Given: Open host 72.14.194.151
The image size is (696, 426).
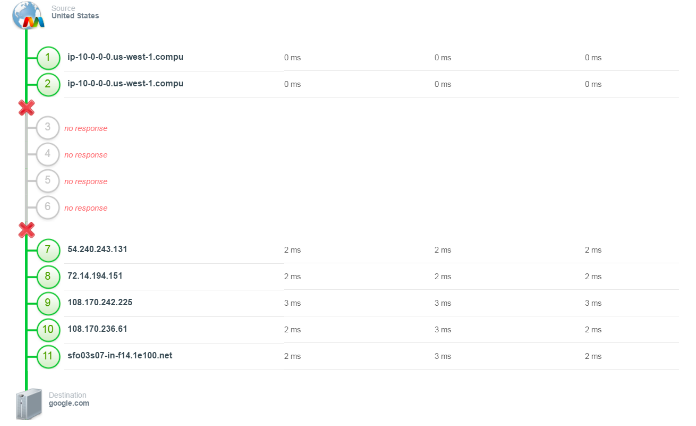Looking at the screenshot, I should (95, 276).
